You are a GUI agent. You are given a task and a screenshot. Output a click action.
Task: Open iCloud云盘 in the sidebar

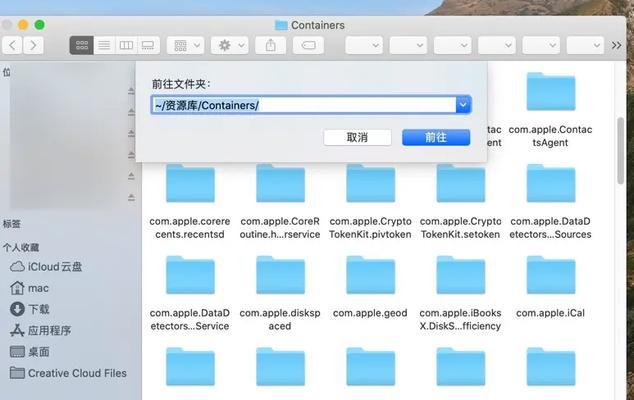coord(46,267)
